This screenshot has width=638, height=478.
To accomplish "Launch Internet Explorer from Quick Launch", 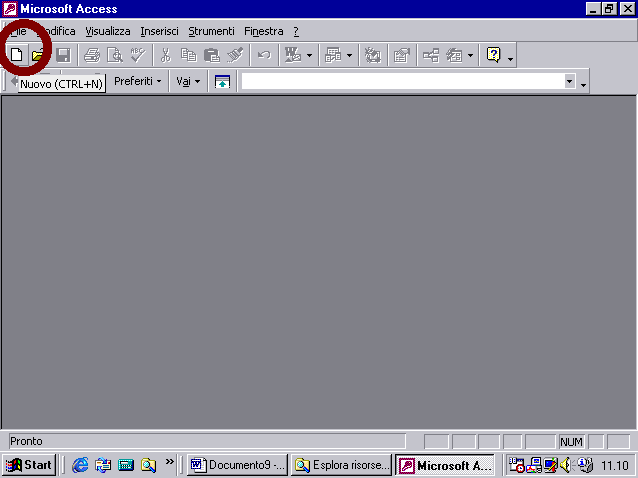I will tap(80, 465).
